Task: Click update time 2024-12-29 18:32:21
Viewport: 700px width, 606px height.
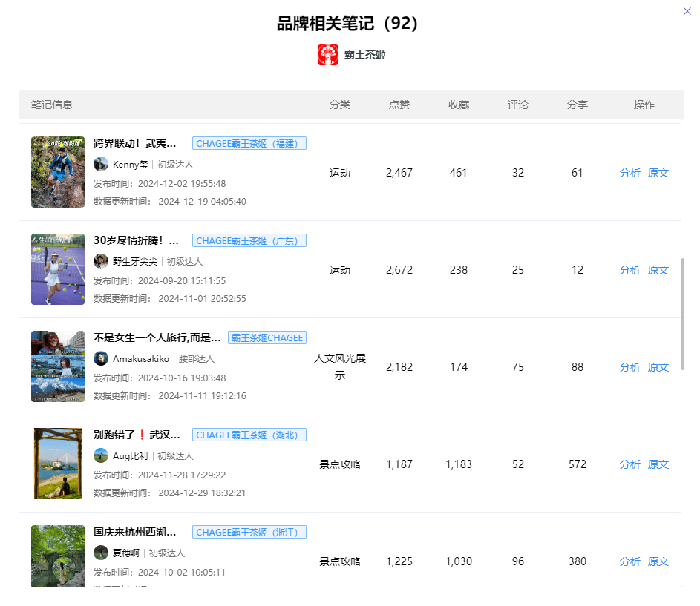Action: tap(202, 493)
